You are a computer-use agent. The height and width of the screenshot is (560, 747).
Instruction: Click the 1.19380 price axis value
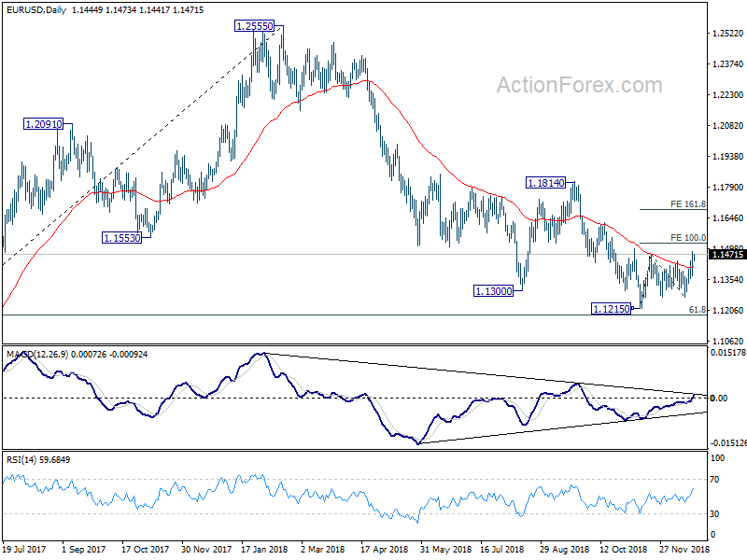tap(727, 156)
